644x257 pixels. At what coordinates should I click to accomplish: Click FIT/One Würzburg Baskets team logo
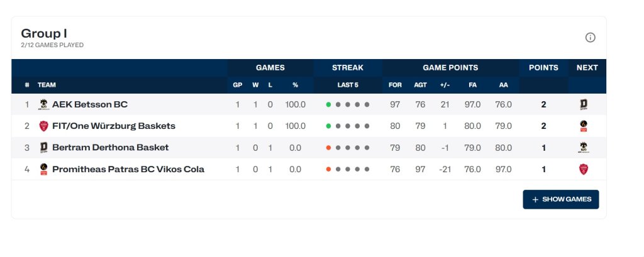click(x=44, y=126)
